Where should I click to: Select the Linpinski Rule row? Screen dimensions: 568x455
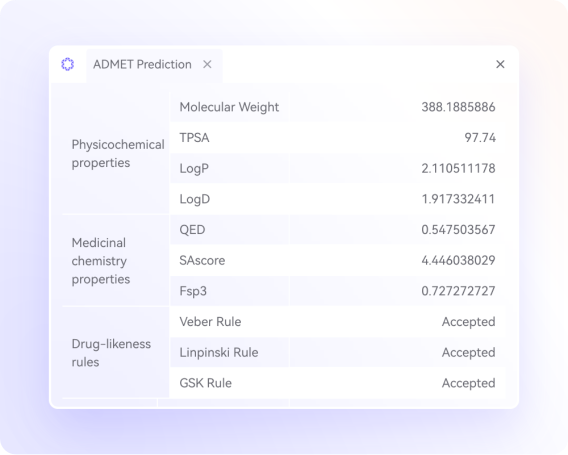(338, 352)
